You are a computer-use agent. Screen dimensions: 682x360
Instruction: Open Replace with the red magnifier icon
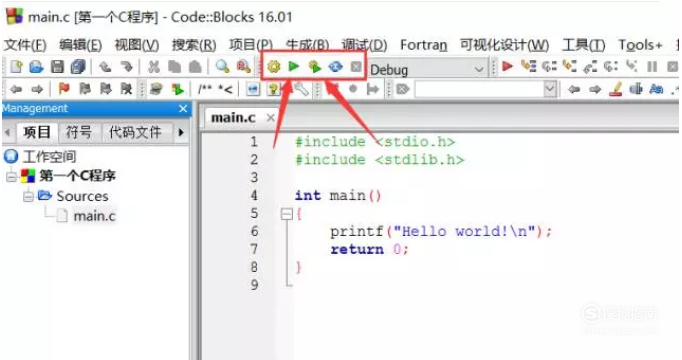pos(243,67)
